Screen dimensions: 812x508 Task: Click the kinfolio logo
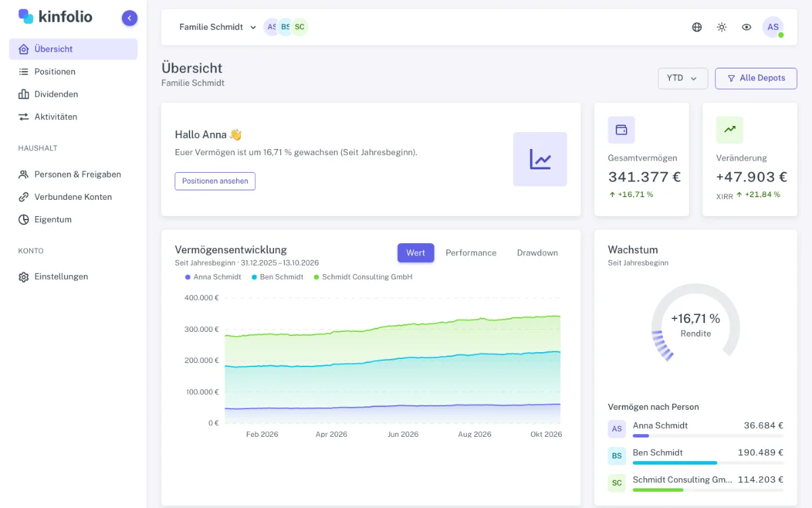(x=55, y=17)
